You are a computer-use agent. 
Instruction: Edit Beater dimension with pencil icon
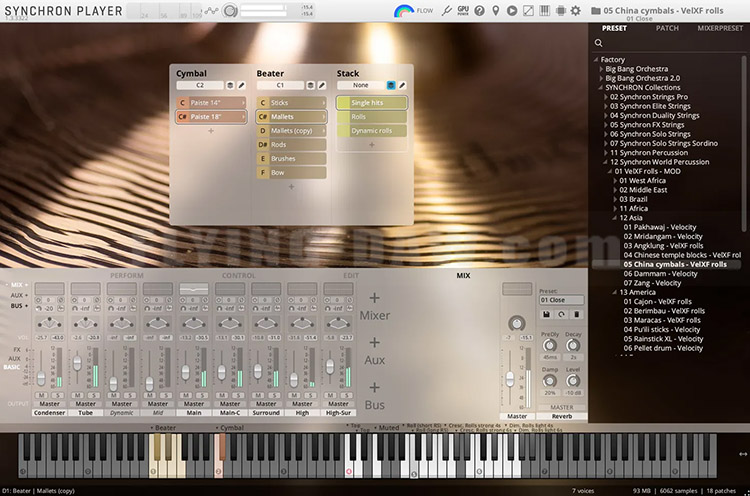[322, 85]
